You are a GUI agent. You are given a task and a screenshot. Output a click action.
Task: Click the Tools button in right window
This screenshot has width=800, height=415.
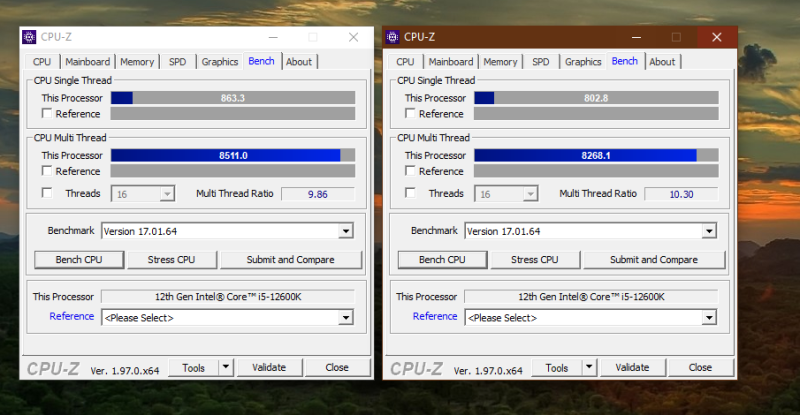557,368
